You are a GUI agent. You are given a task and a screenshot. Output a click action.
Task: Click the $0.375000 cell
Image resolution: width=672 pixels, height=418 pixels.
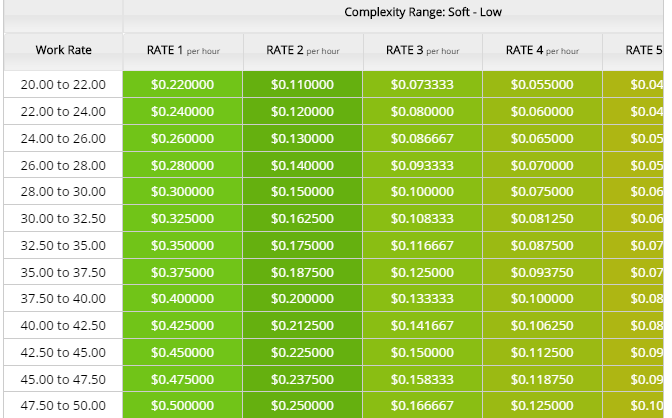[183, 272]
